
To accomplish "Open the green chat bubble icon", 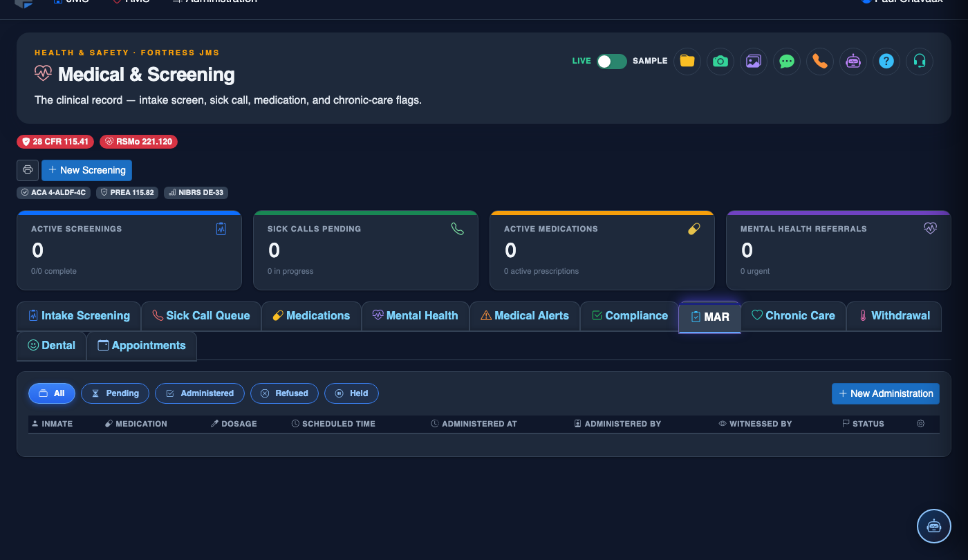I will click(787, 61).
